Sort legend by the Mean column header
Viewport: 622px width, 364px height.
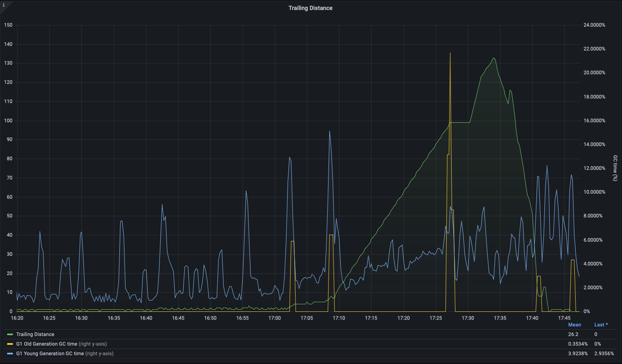point(574,325)
